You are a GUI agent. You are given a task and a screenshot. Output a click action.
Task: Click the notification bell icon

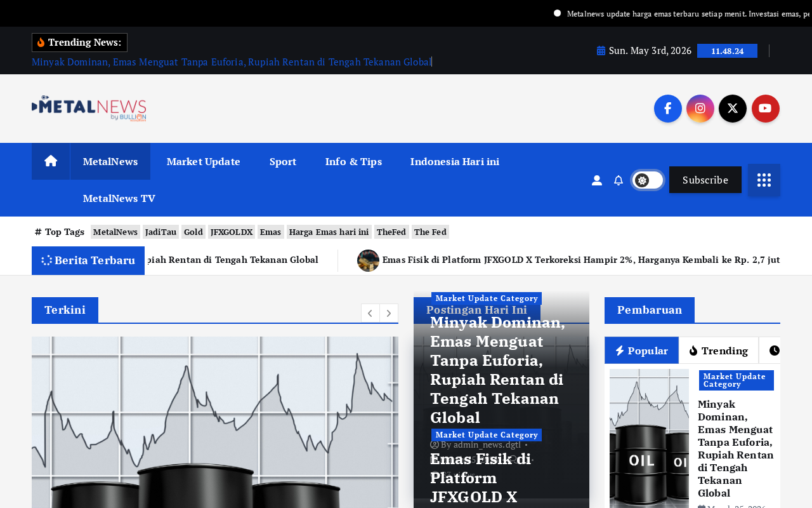619,180
